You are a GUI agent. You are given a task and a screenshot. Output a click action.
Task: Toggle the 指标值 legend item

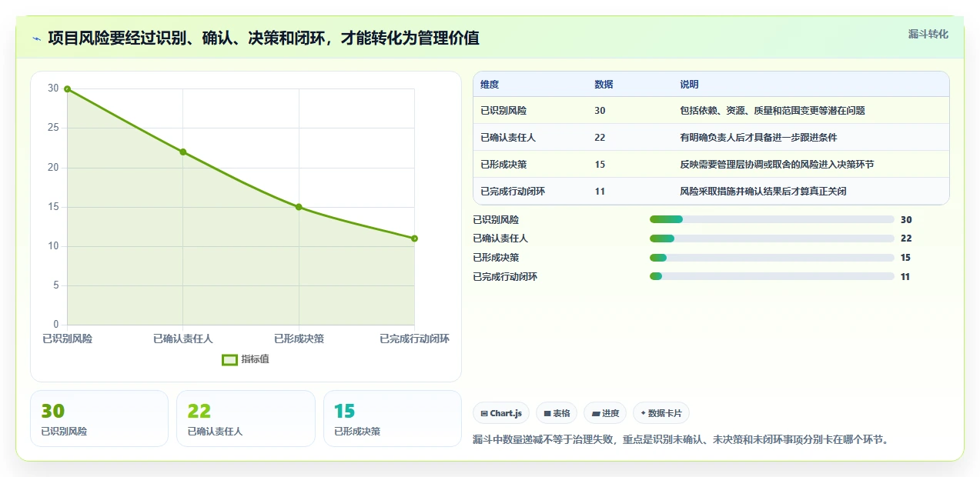coord(246,359)
